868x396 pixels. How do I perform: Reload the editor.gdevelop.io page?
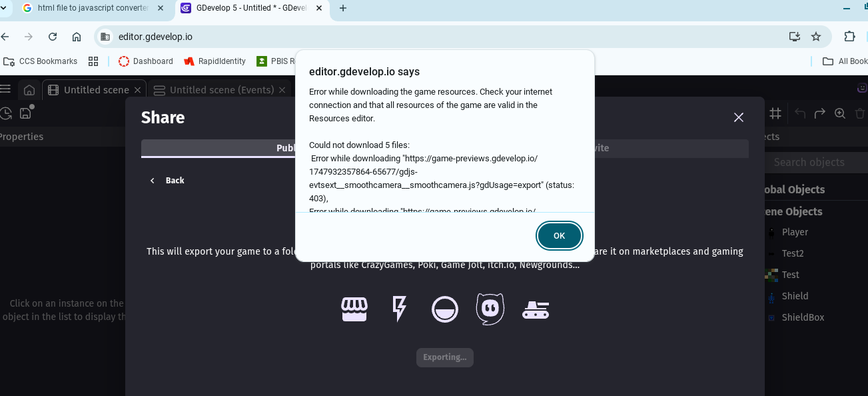coord(53,37)
